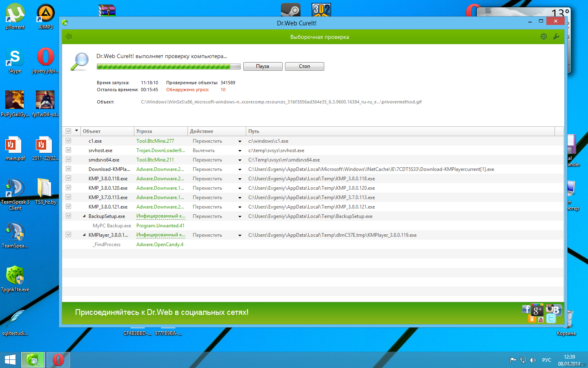The width and height of the screenshot is (588, 368).
Task: Open the Adware.OpenCandy.4 threat link
Action: (x=160, y=245)
